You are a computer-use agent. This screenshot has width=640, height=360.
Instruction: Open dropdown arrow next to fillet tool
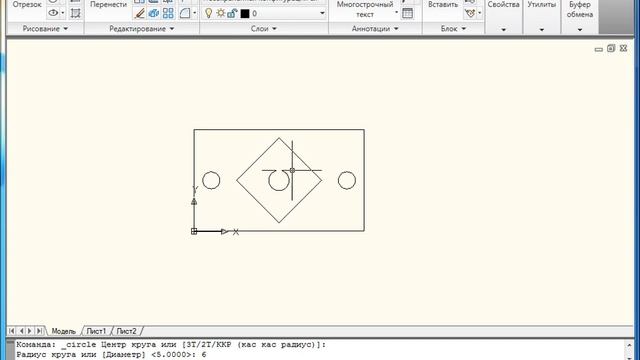point(195,13)
